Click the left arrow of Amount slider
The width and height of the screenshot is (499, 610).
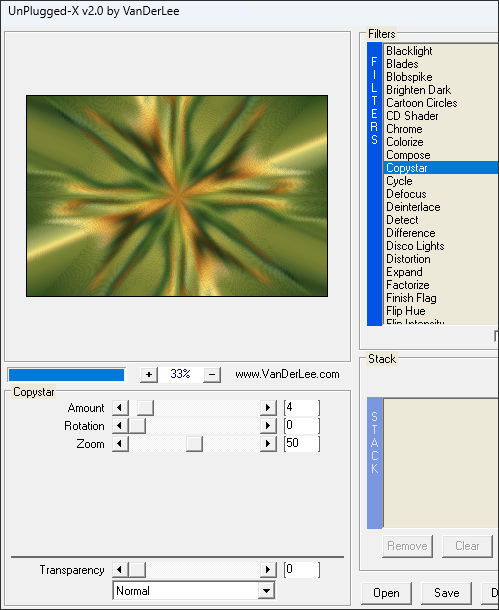pyautogui.click(x=120, y=408)
